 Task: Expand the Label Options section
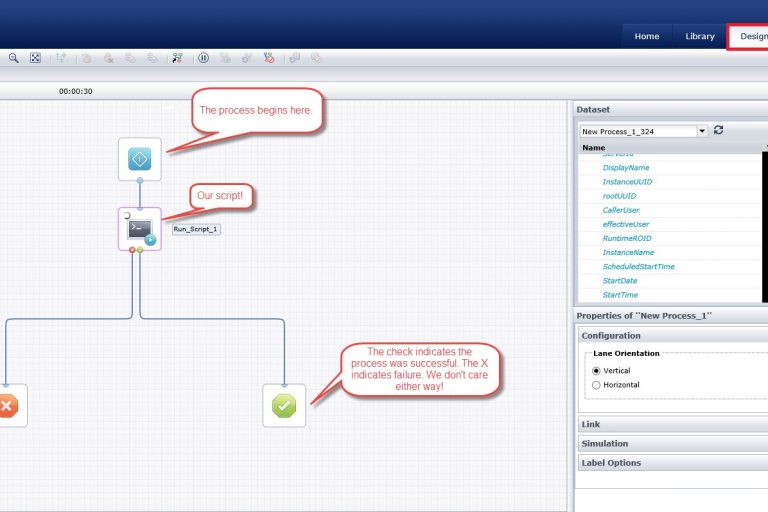(611, 463)
